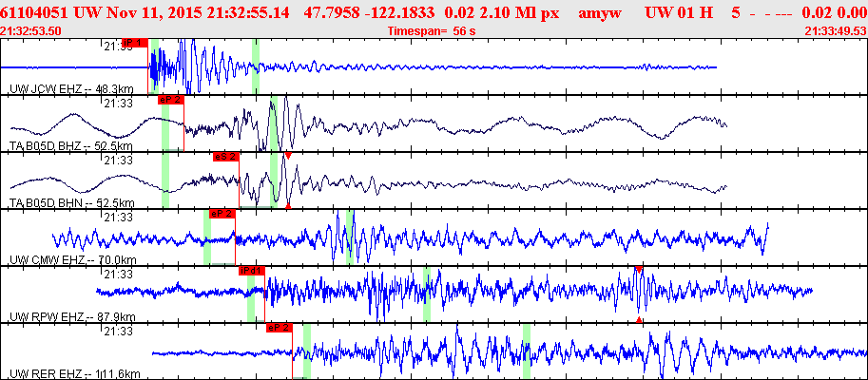Click second green bar on JCW trace
The width and height of the screenshot is (868, 380).
click(x=256, y=66)
